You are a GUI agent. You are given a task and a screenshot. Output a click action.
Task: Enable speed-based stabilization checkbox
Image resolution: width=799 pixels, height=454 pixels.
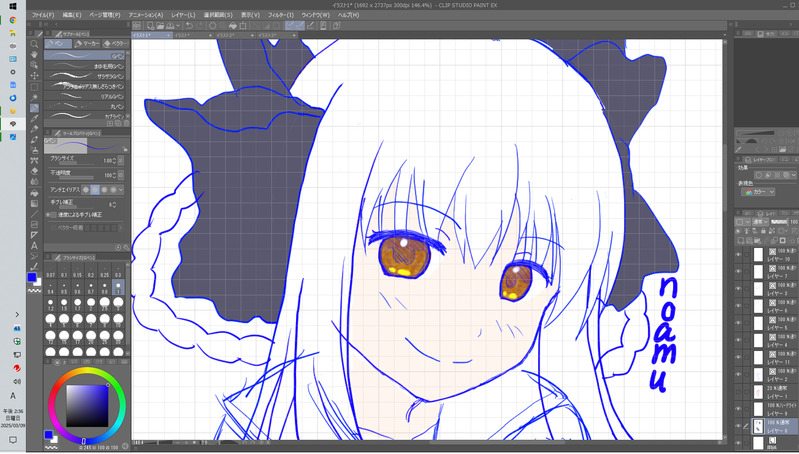pos(54,215)
